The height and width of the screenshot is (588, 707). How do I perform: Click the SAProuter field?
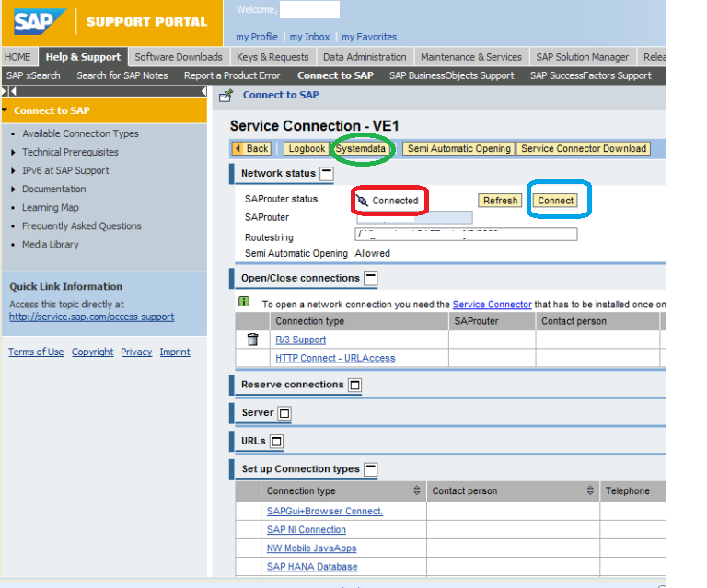[414, 218]
